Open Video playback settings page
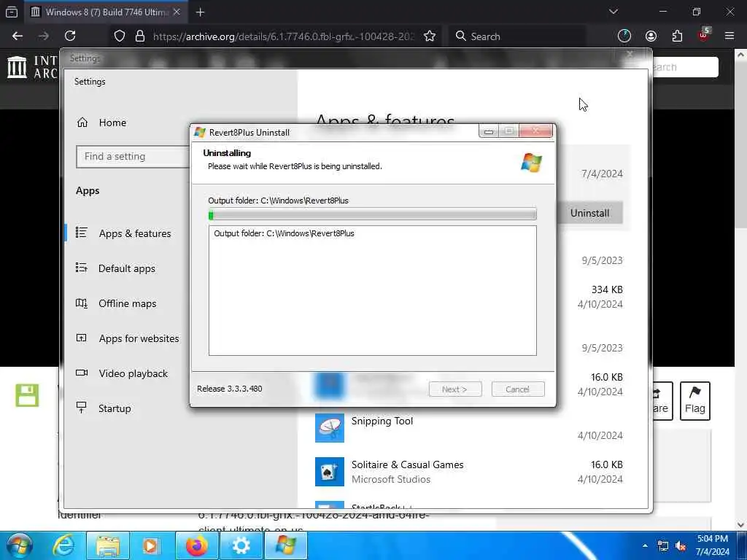747x560 pixels. (133, 374)
